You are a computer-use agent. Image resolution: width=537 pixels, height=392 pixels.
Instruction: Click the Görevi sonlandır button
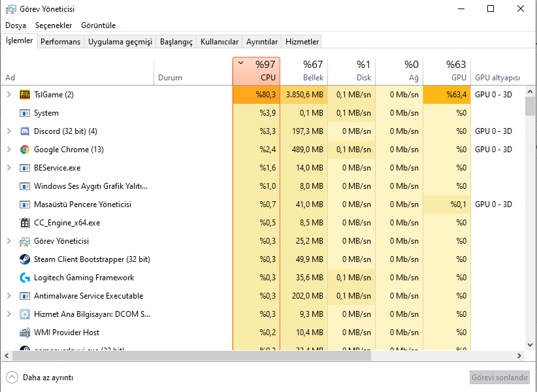click(x=499, y=378)
